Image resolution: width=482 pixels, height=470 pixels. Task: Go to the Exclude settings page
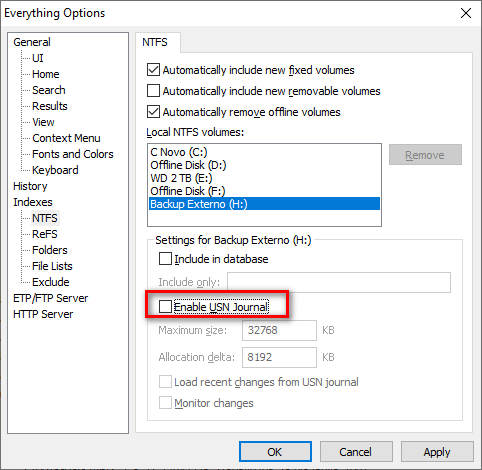tap(51, 282)
